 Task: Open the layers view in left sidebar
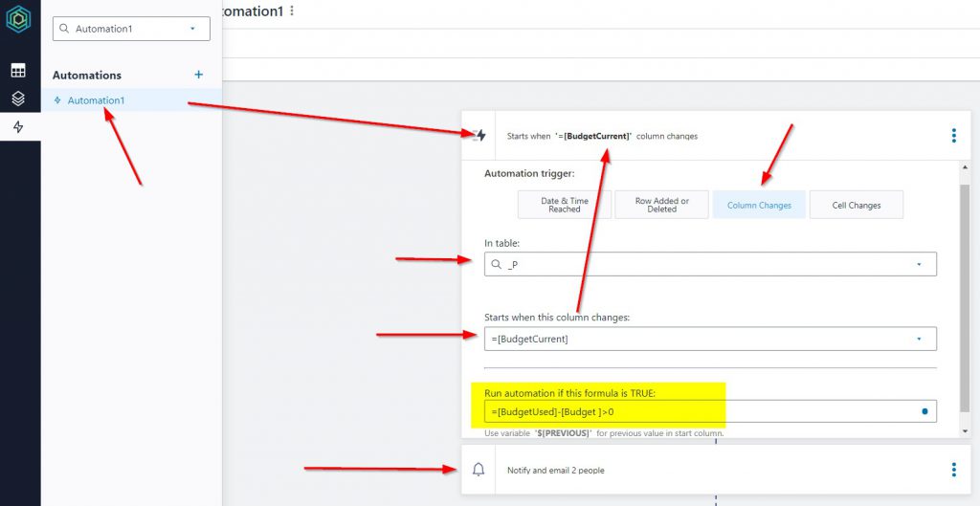(x=18, y=99)
